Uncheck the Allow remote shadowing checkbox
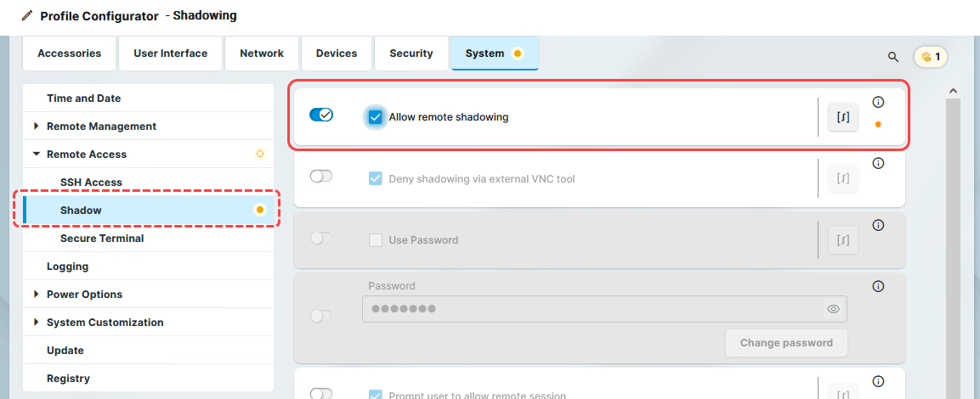The height and width of the screenshot is (399, 980). click(x=375, y=117)
